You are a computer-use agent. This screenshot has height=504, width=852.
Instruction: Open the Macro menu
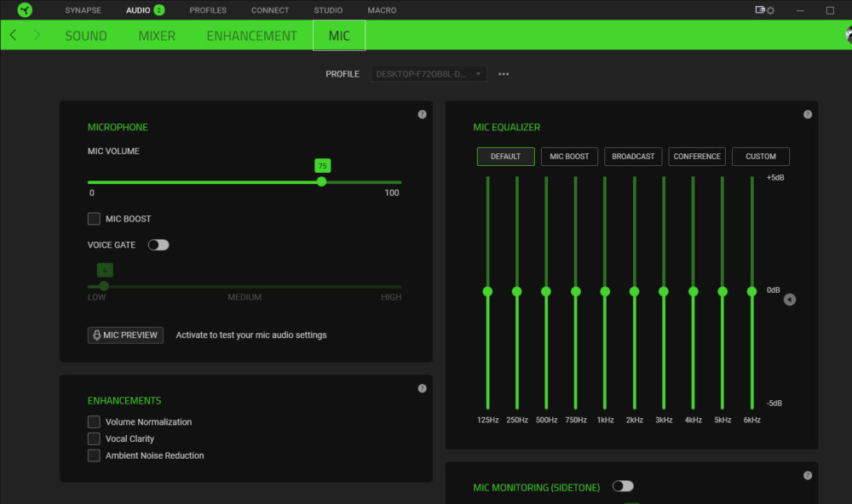click(x=382, y=9)
